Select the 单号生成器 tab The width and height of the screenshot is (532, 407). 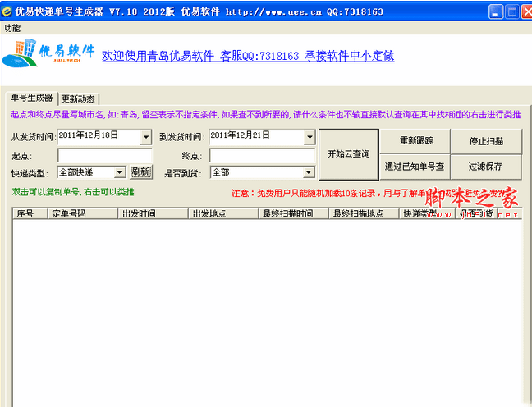pos(31,98)
